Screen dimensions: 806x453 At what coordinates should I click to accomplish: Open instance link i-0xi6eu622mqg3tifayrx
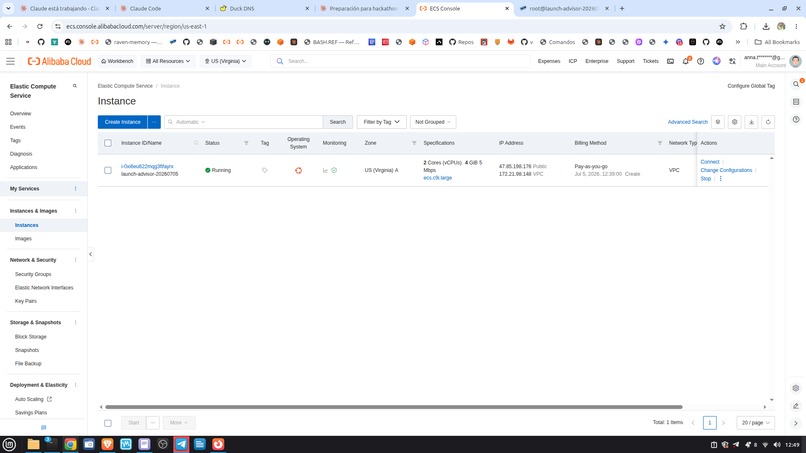pyautogui.click(x=147, y=167)
